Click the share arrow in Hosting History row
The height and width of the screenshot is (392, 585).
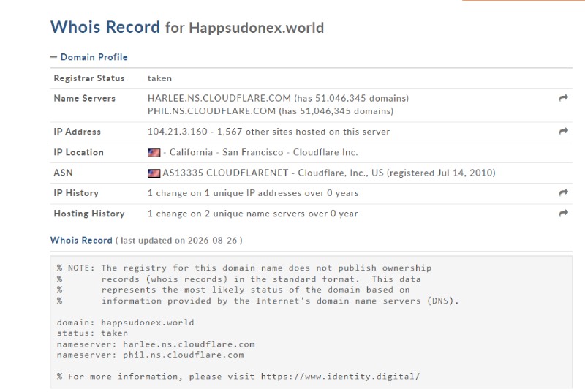[x=563, y=213]
